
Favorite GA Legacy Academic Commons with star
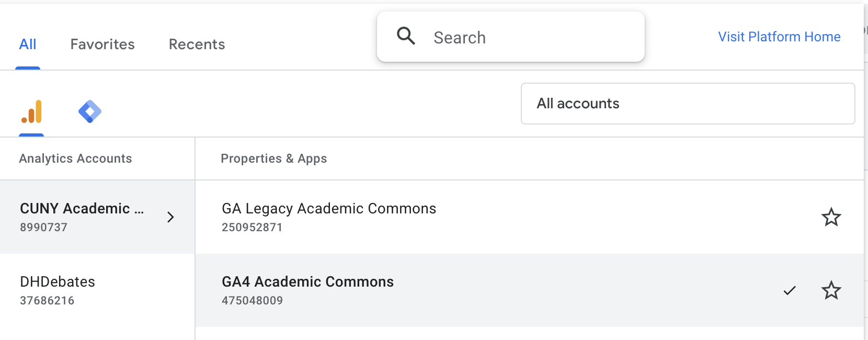831,217
